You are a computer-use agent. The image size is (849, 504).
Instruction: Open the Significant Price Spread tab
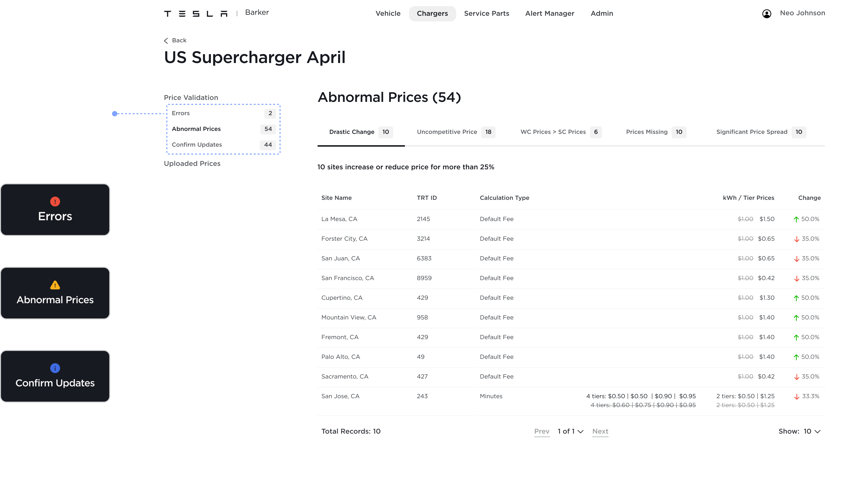[x=761, y=132]
